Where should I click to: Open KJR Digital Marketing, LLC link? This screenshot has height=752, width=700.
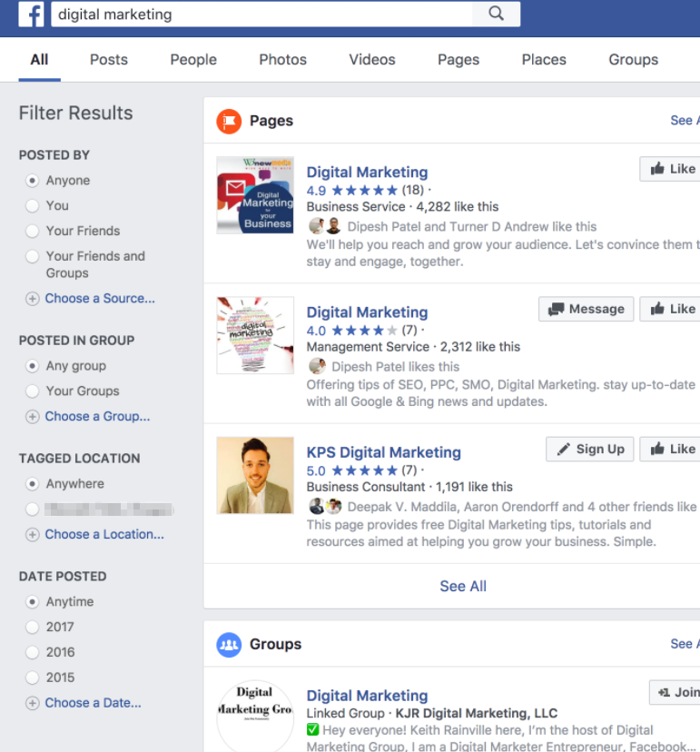click(476, 713)
